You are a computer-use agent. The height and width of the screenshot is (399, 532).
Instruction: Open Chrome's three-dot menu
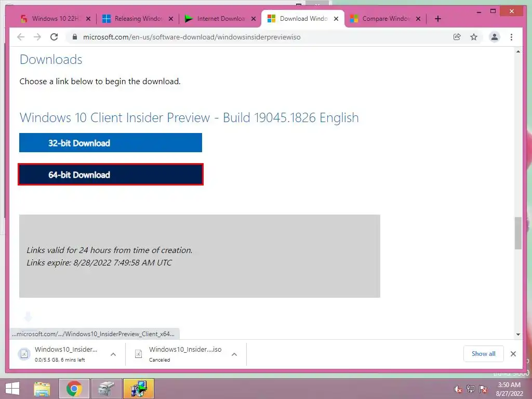click(x=511, y=37)
